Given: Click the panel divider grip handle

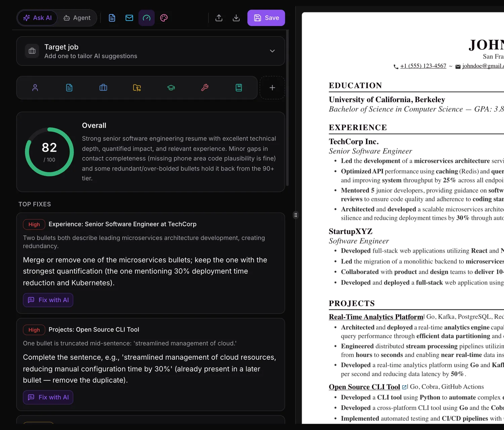Looking at the screenshot, I should [x=296, y=215].
